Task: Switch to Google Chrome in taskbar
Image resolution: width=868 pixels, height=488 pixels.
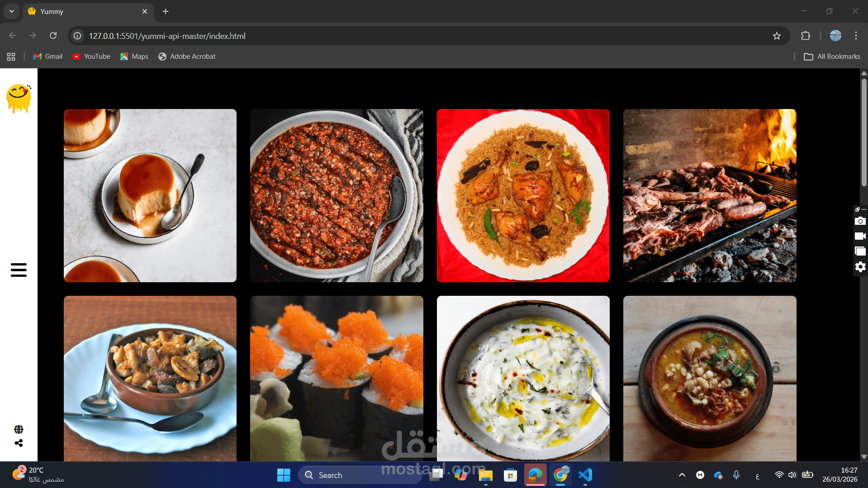Action: coord(560,475)
